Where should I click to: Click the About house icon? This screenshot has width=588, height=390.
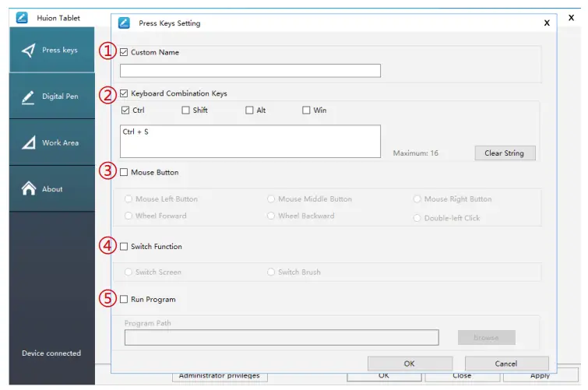coord(29,188)
